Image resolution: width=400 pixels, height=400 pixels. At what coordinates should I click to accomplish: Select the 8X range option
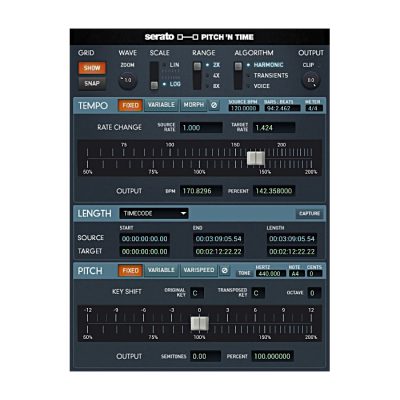[216, 86]
